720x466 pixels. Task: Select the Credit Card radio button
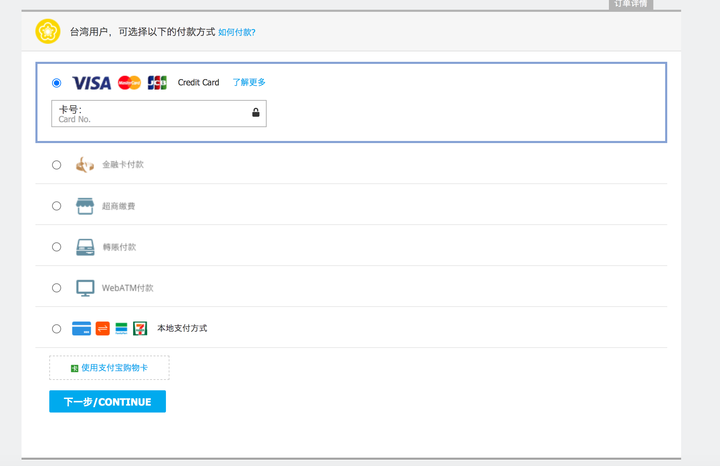[56, 83]
